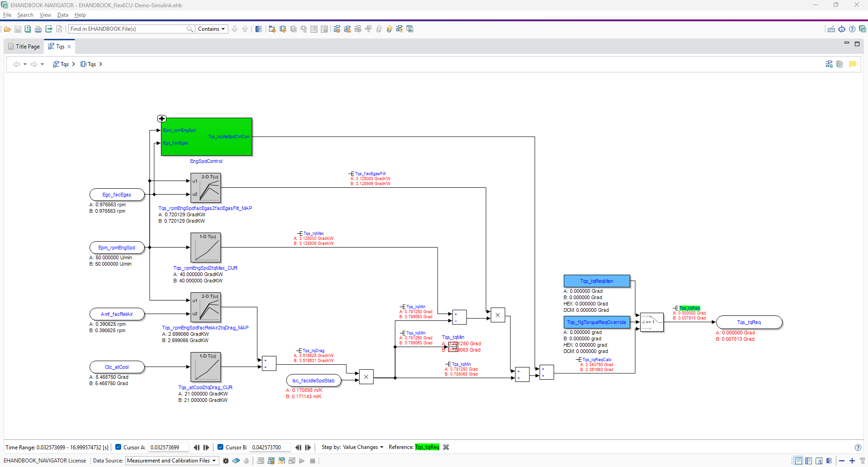Uncheck the Cursor B checkbox

221,447
